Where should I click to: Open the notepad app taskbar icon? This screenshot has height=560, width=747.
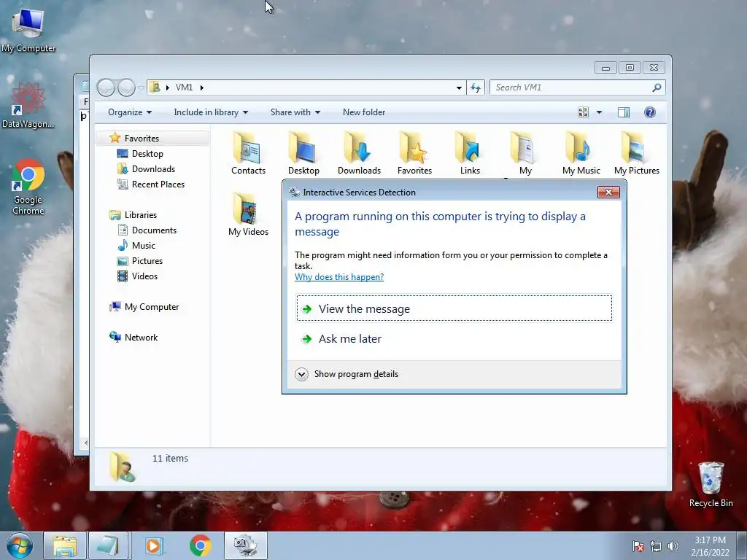coord(108,545)
